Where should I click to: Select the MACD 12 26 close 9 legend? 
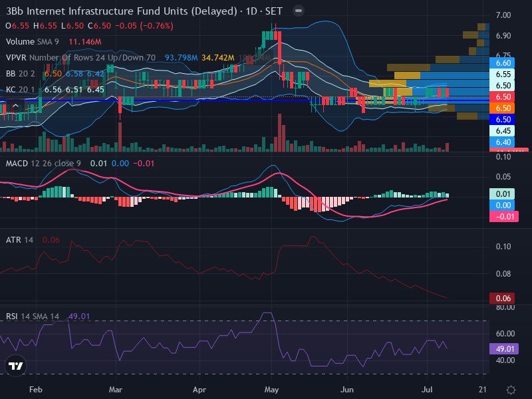point(43,164)
